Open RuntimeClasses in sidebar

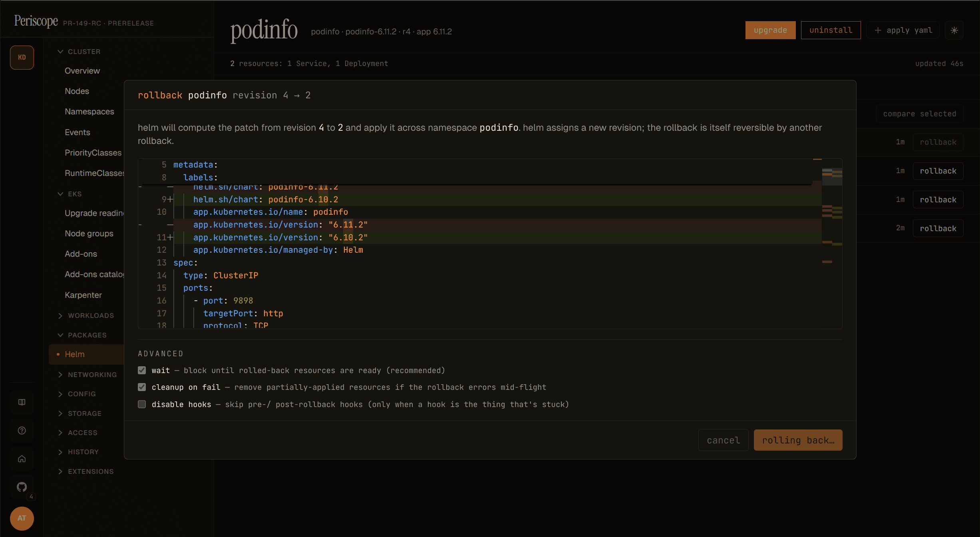[x=94, y=173]
